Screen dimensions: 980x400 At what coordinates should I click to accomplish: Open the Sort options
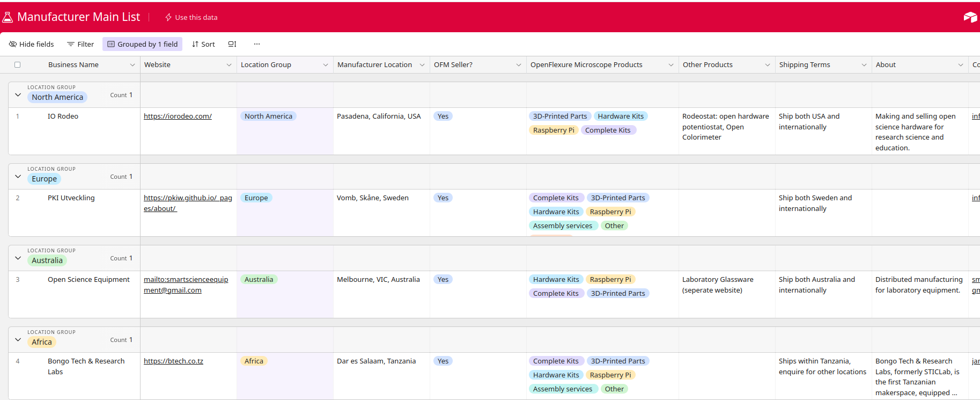[x=203, y=44]
